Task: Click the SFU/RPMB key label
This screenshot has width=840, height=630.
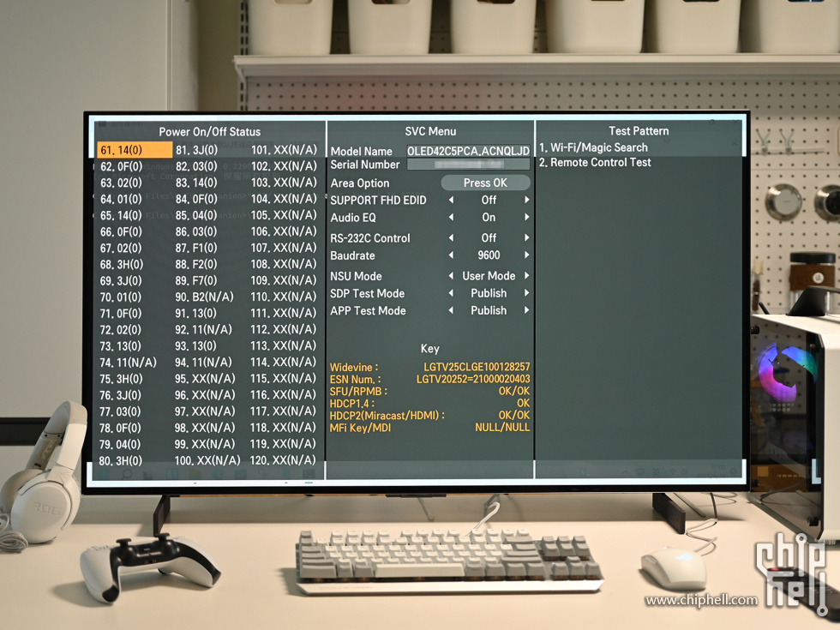Action: coord(358,392)
